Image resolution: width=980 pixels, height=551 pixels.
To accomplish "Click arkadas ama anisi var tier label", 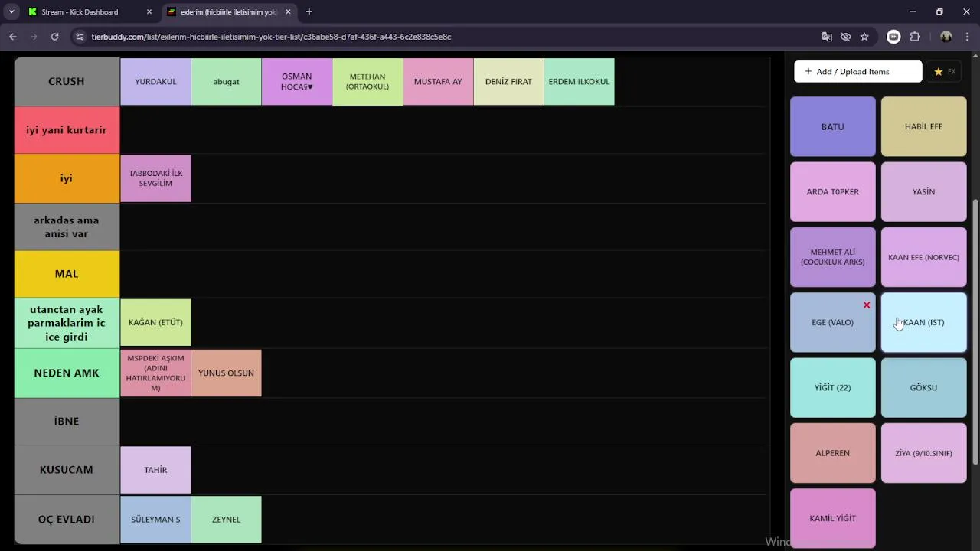I will pyautogui.click(x=67, y=227).
